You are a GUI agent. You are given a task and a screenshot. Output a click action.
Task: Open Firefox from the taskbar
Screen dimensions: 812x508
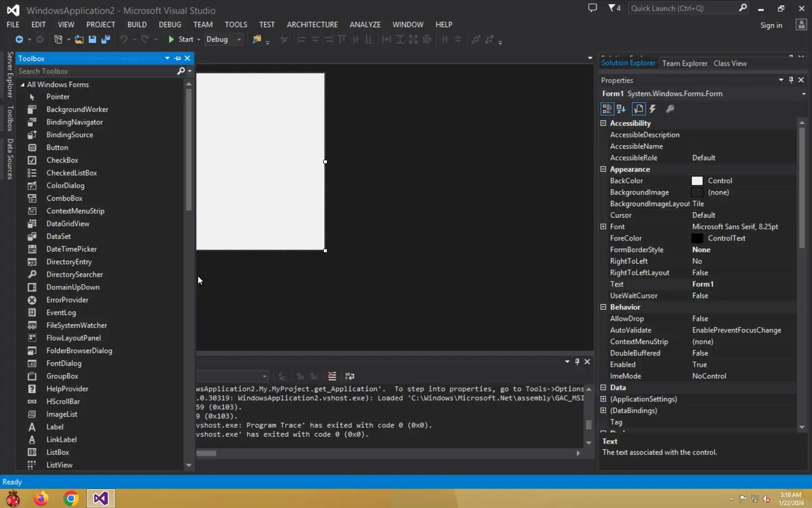[41, 498]
